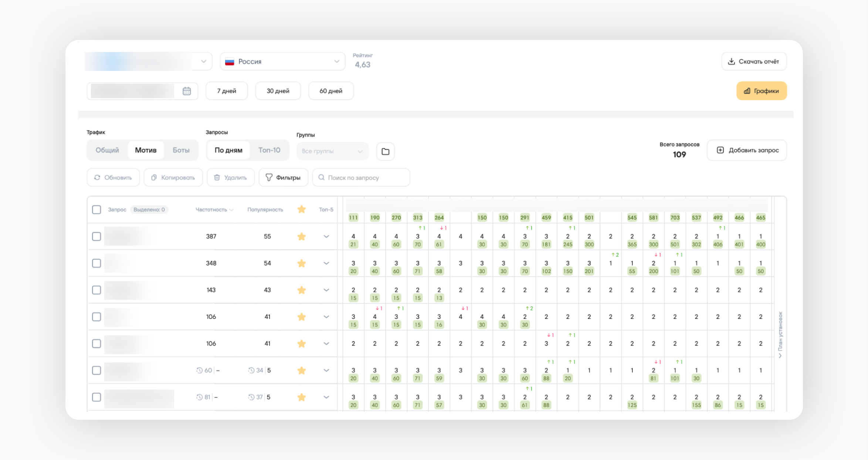
Task: Click Удалить with the trash icon
Action: (230, 178)
